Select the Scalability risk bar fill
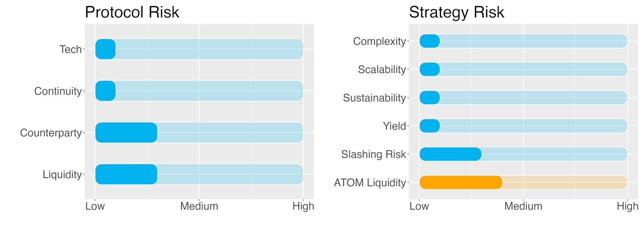 point(430,69)
